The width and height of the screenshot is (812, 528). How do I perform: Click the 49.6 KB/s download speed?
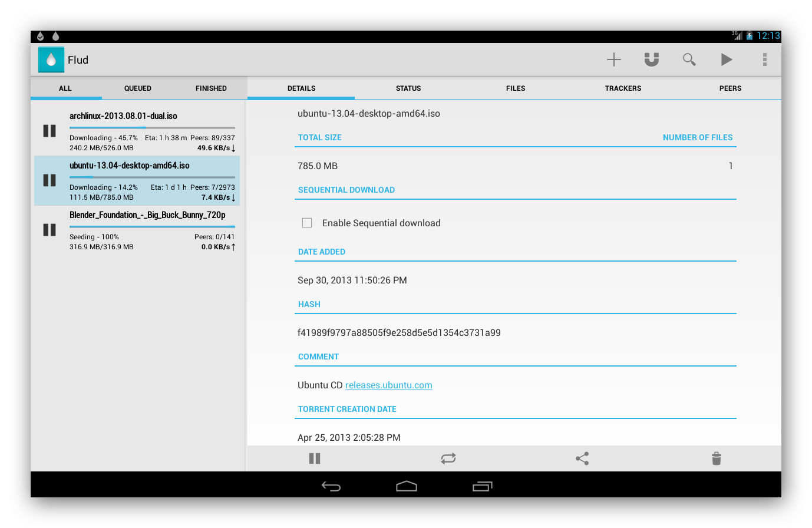pyautogui.click(x=216, y=148)
